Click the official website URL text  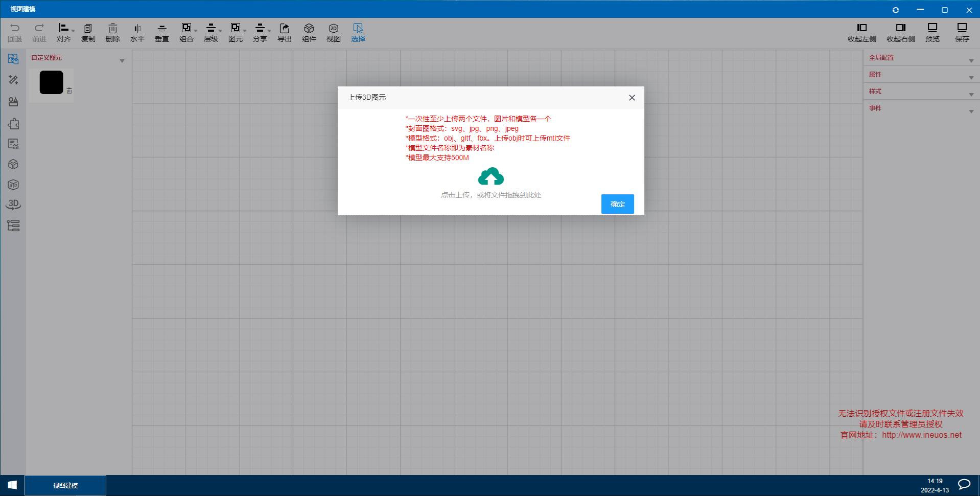pos(922,435)
